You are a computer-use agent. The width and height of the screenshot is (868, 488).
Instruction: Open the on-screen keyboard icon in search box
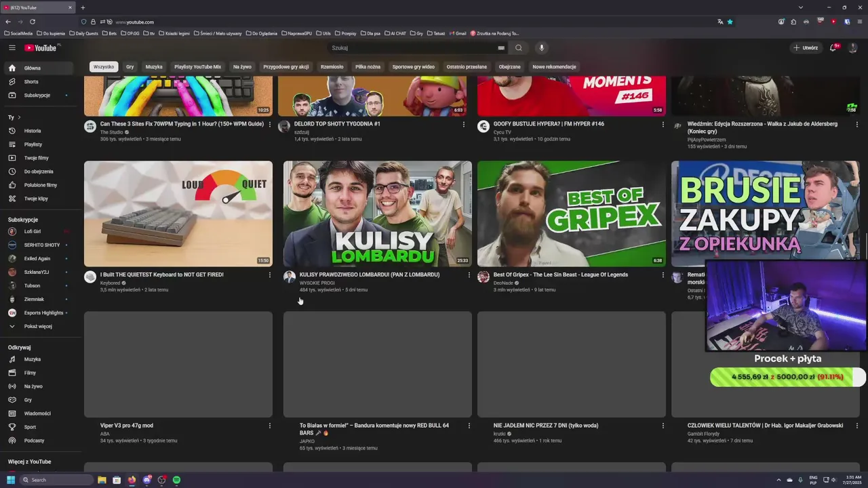click(501, 48)
